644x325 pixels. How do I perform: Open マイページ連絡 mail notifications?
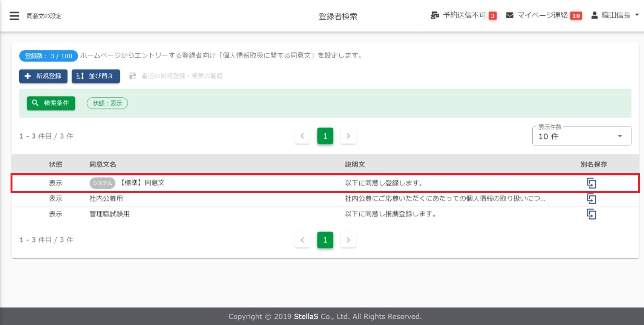(509, 15)
